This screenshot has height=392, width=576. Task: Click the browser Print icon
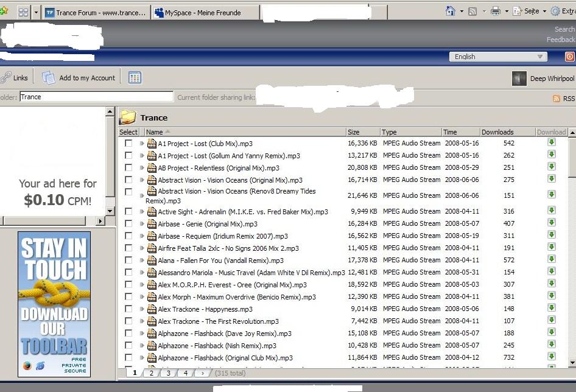point(496,11)
